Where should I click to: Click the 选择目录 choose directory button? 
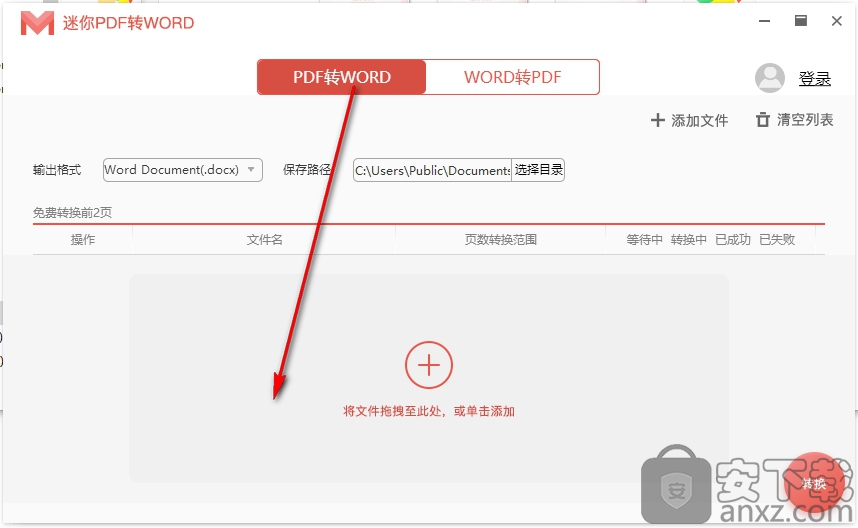pos(538,170)
